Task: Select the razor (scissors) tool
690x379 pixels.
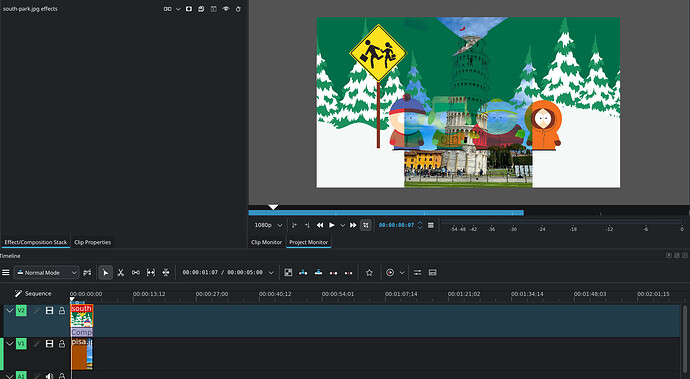Action: pos(121,273)
